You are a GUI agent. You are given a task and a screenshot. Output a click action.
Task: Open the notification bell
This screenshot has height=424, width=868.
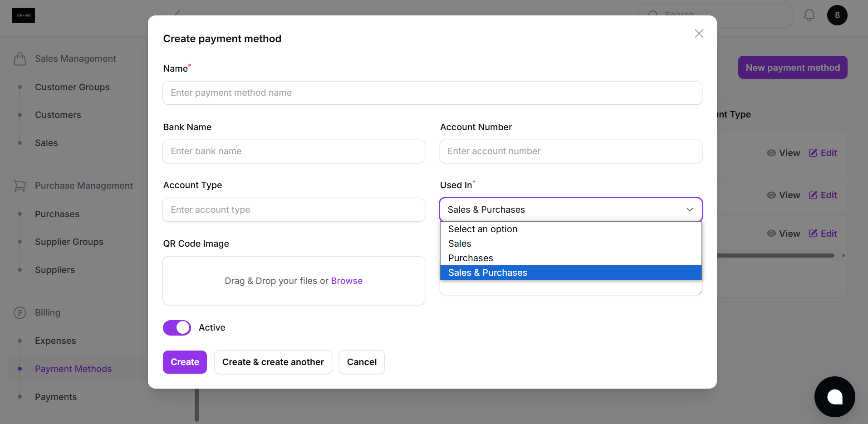pyautogui.click(x=809, y=15)
